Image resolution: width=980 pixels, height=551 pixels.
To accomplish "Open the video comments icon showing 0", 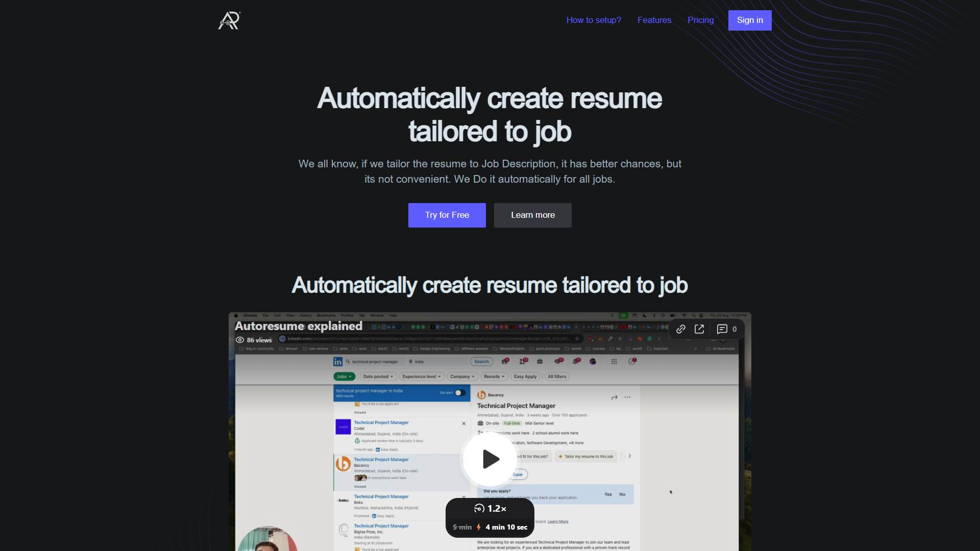I will pos(727,329).
